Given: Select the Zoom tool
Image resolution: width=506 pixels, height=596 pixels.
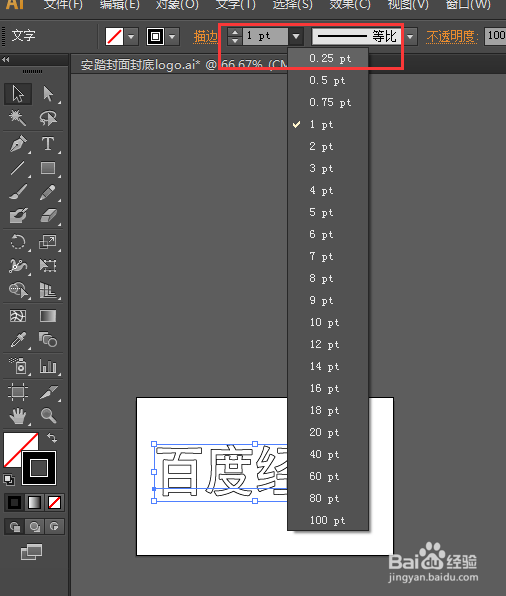Looking at the screenshot, I should pyautogui.click(x=48, y=416).
